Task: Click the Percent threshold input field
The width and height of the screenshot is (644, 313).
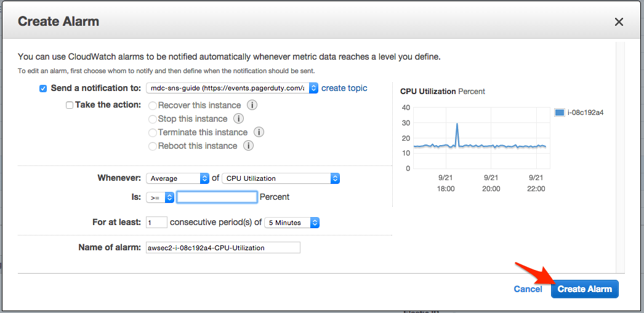Action: tap(217, 197)
